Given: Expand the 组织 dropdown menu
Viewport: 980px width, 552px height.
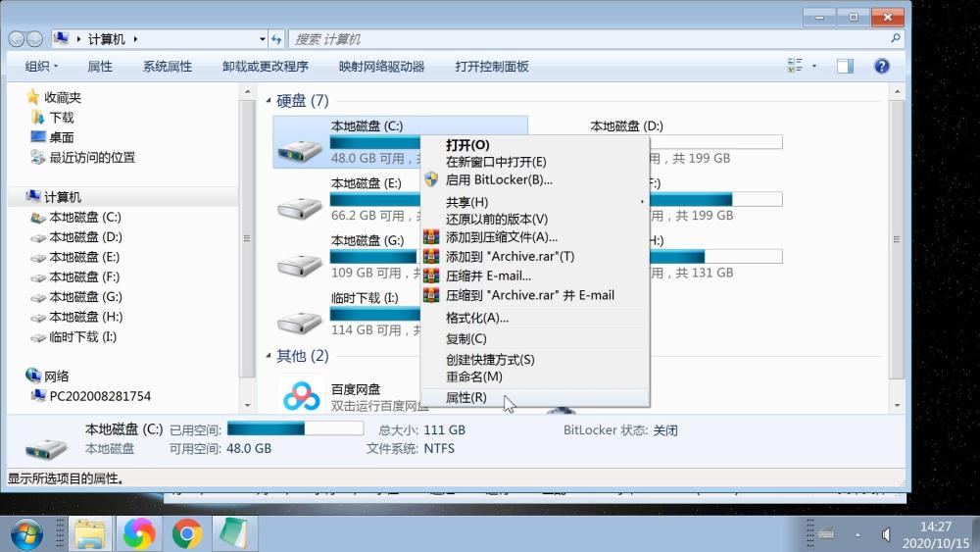Looking at the screenshot, I should [x=41, y=67].
